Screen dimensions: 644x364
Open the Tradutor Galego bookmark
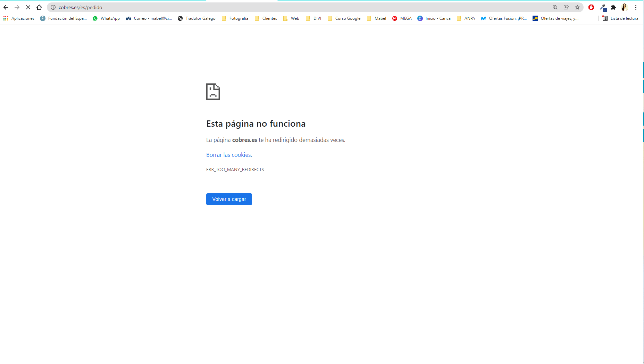click(196, 18)
